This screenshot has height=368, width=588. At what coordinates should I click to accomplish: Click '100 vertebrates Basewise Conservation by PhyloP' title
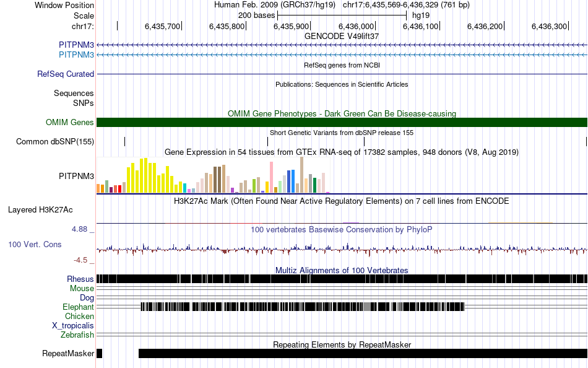click(x=342, y=229)
